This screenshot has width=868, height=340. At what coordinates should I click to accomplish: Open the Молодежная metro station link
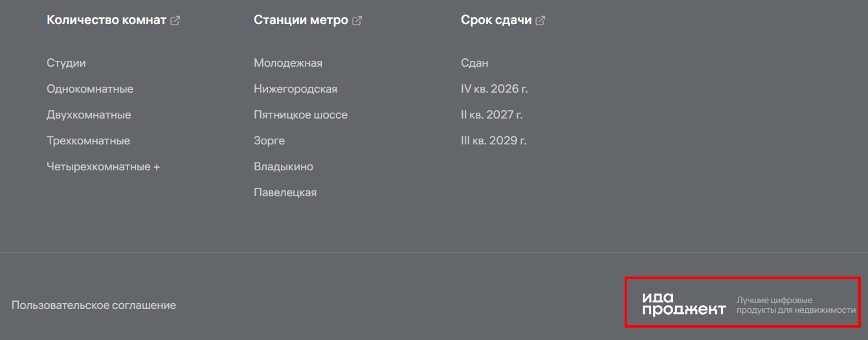pos(288,63)
